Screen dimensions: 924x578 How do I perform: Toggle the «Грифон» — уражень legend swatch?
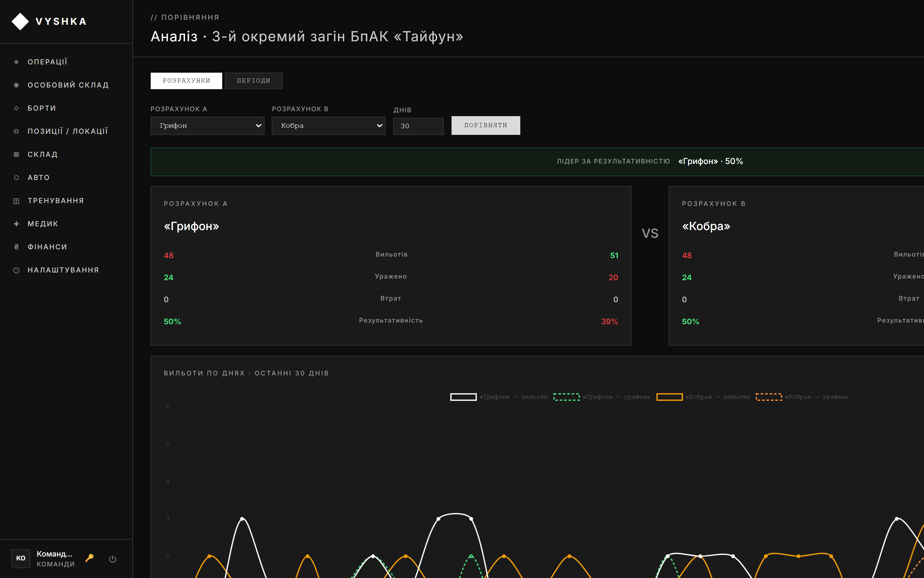point(566,397)
